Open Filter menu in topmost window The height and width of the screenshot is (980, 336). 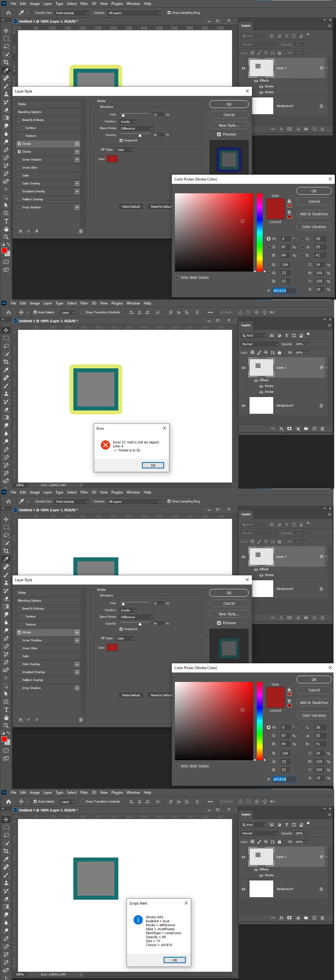pos(84,3)
